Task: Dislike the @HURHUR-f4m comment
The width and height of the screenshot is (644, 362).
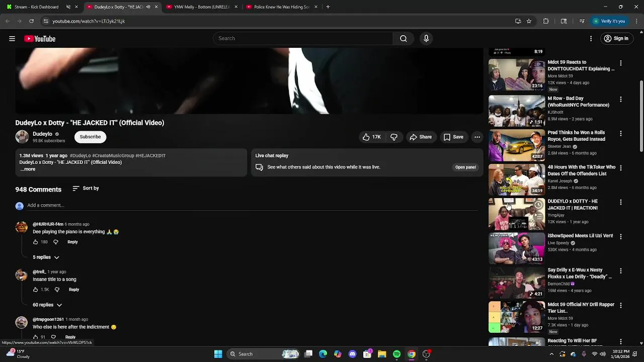Action: pyautogui.click(x=56, y=242)
